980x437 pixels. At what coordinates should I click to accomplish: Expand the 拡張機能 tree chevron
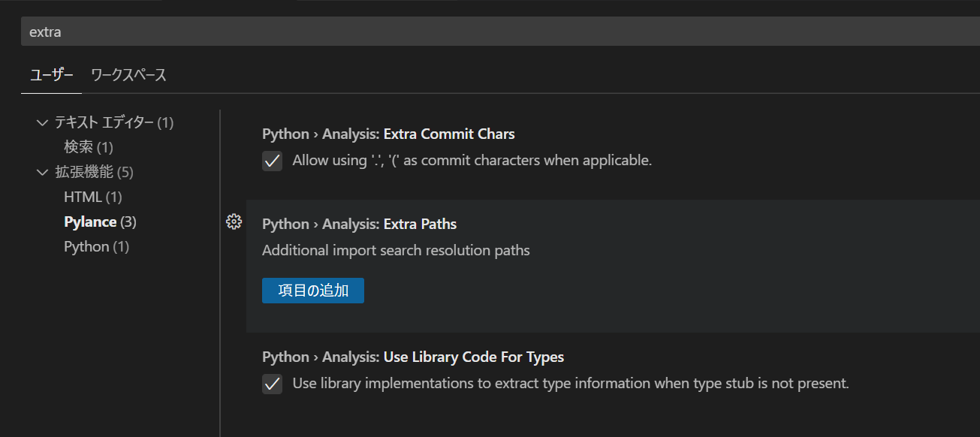pos(42,172)
